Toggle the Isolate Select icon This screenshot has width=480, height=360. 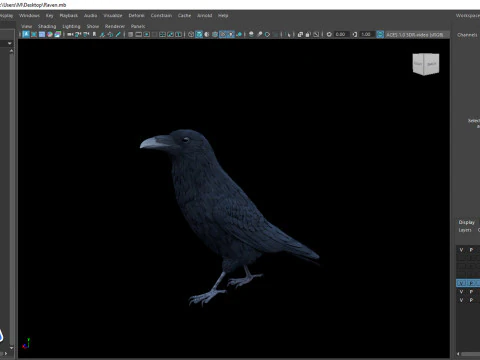click(288, 34)
